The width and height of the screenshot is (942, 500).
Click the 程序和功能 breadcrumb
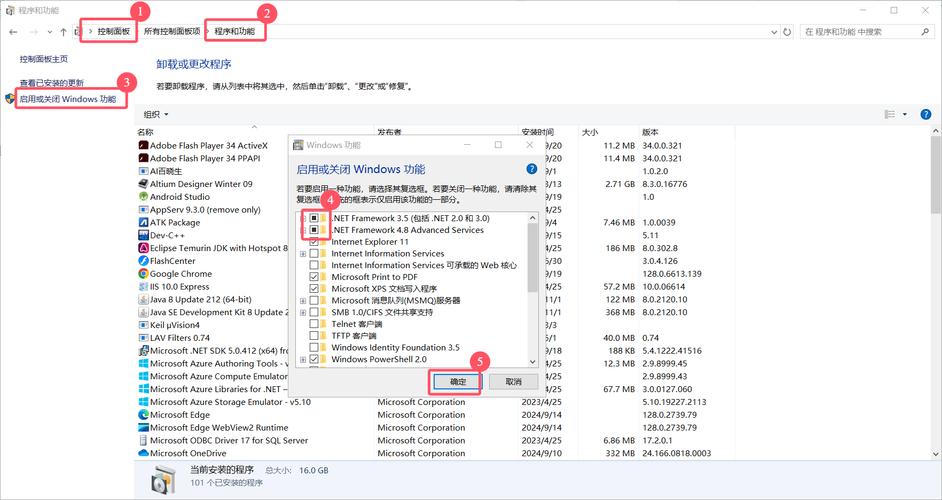point(234,31)
